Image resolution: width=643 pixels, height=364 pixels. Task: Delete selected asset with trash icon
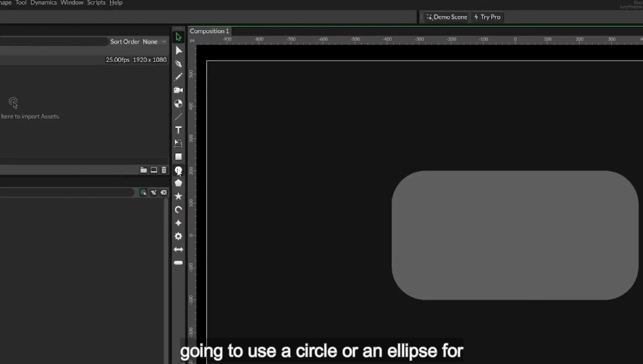[164, 170]
